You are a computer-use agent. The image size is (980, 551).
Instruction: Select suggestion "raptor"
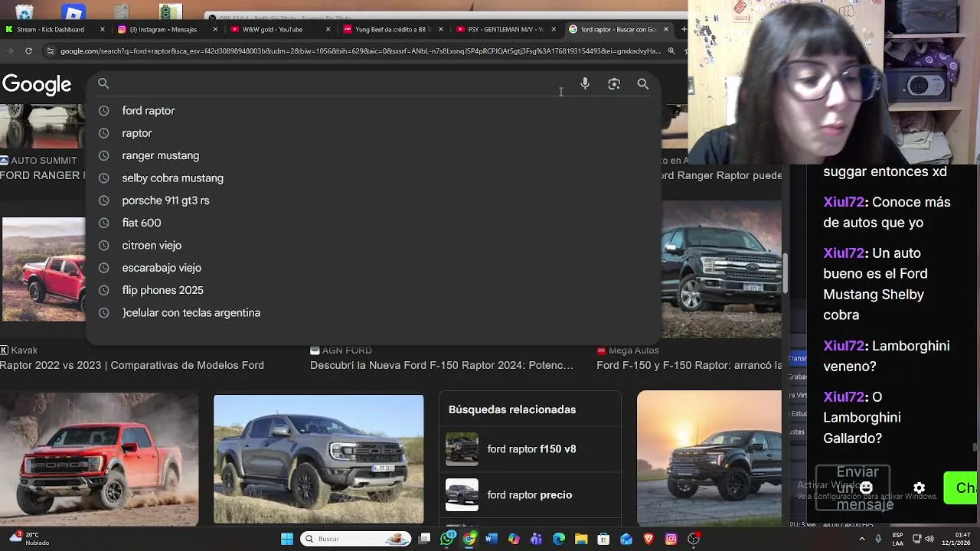click(x=374, y=133)
